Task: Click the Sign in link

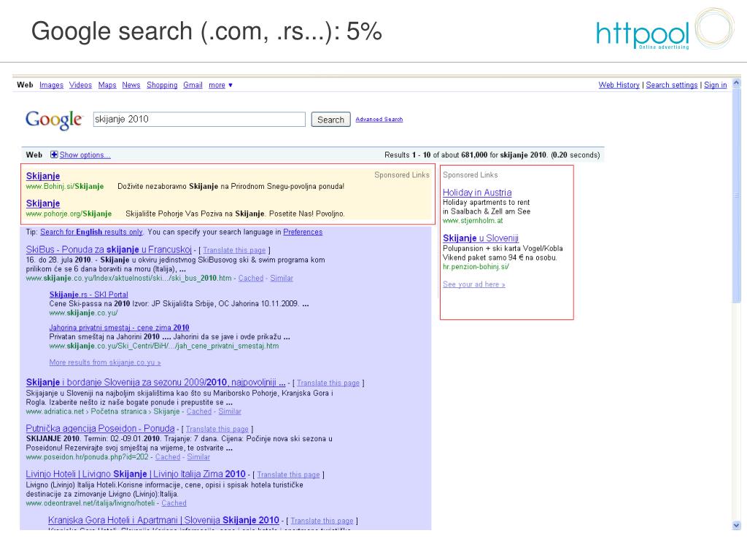Action: [716, 85]
